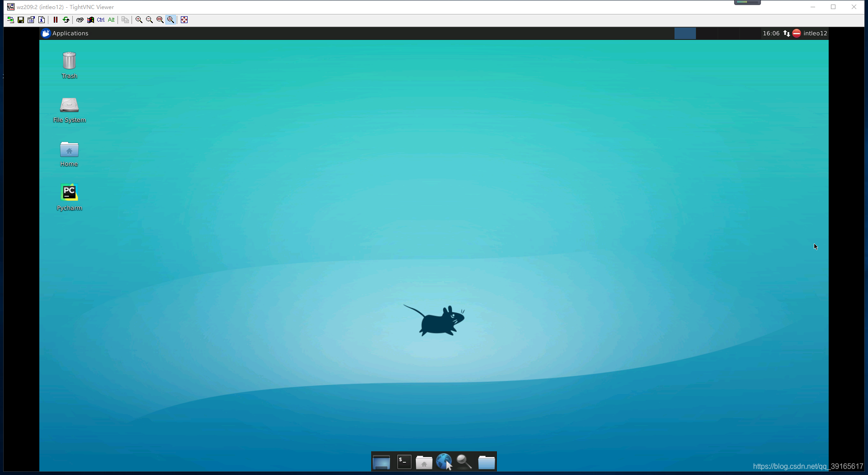Switch to the third workspace in the switcher
868x475 pixels.
(728, 33)
